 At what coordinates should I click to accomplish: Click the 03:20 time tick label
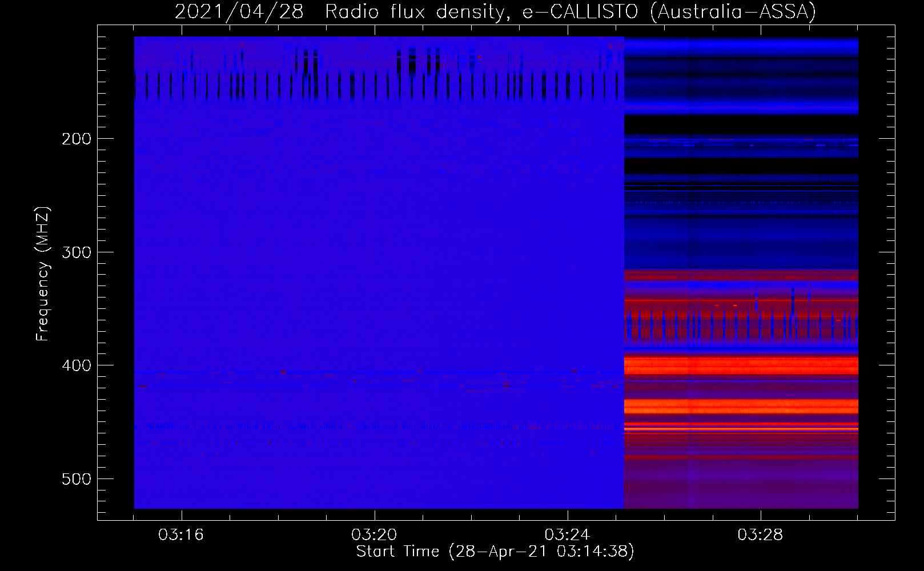(x=374, y=535)
